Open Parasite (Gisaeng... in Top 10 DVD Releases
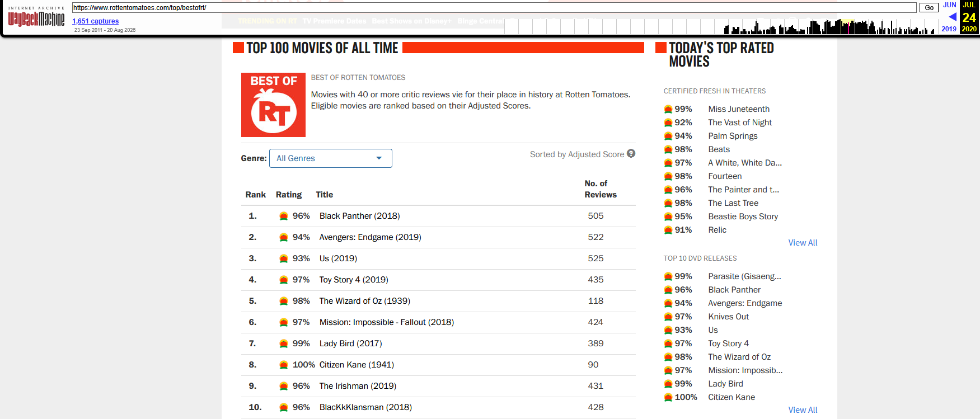This screenshot has width=980, height=419. 744,276
